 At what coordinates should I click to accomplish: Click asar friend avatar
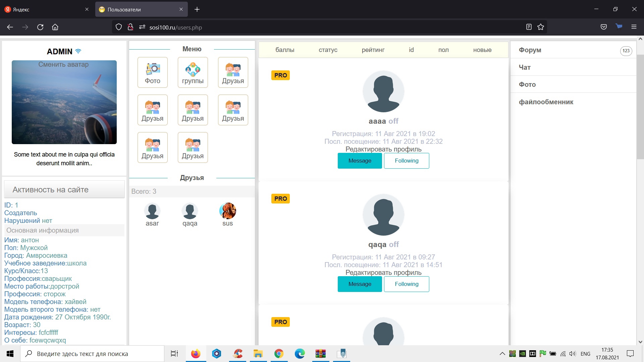[x=152, y=211]
